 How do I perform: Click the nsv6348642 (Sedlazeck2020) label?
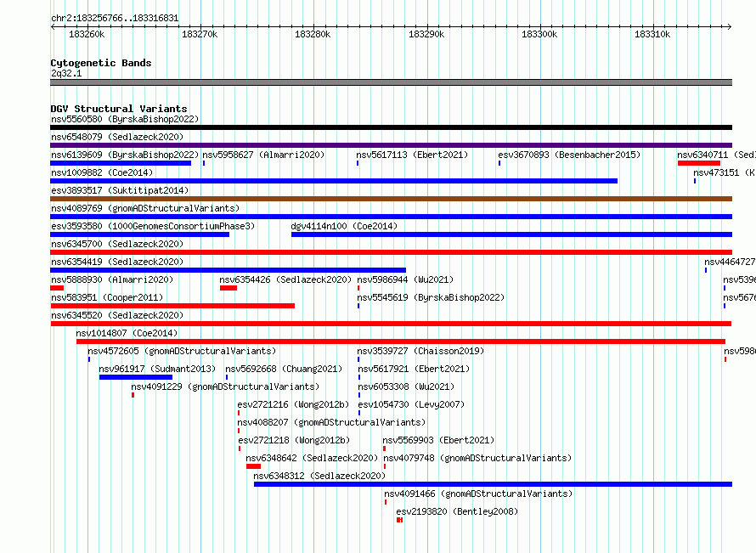point(312,458)
